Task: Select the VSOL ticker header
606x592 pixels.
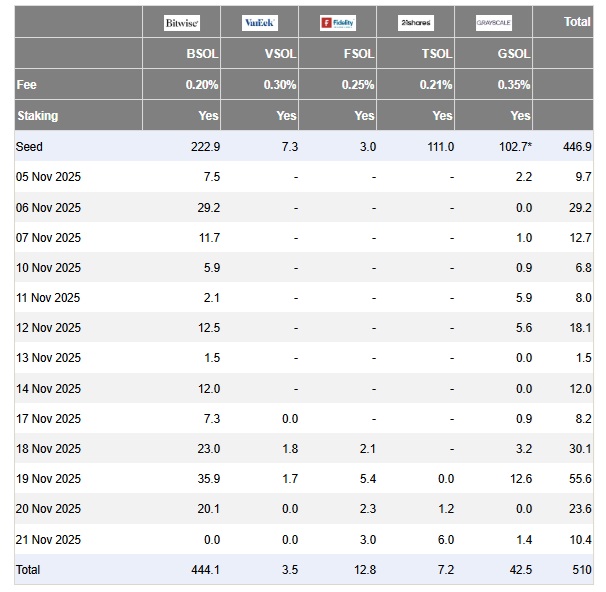Action: point(280,55)
